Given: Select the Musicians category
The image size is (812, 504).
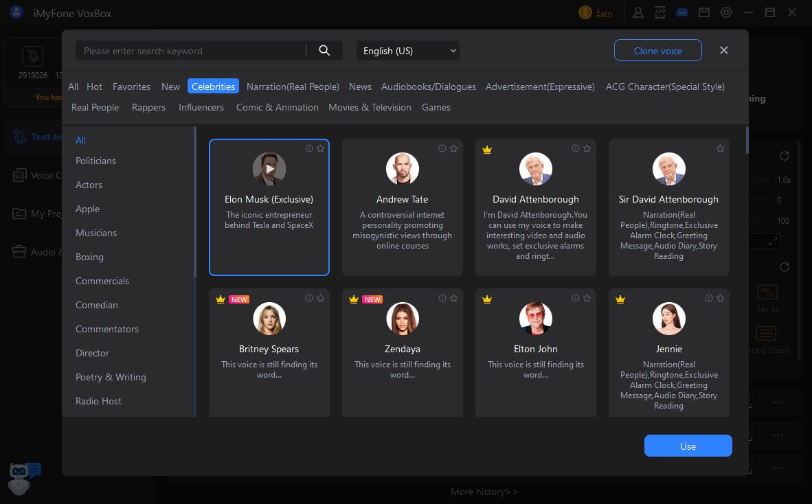Looking at the screenshot, I should [x=96, y=233].
